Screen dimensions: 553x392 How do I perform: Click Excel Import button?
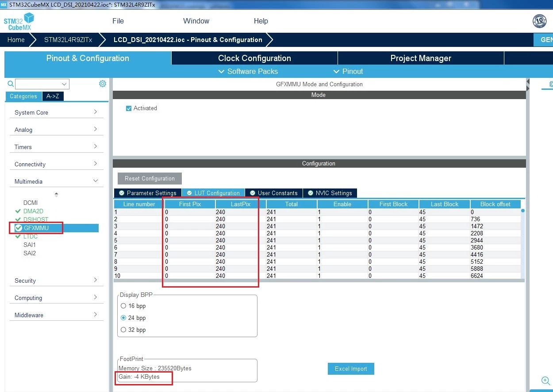click(x=351, y=369)
